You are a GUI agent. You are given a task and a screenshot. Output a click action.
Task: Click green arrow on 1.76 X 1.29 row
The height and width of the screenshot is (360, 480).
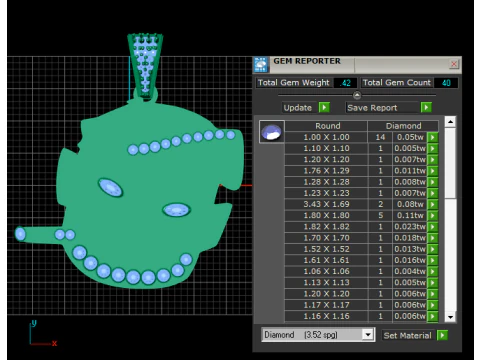pos(432,171)
